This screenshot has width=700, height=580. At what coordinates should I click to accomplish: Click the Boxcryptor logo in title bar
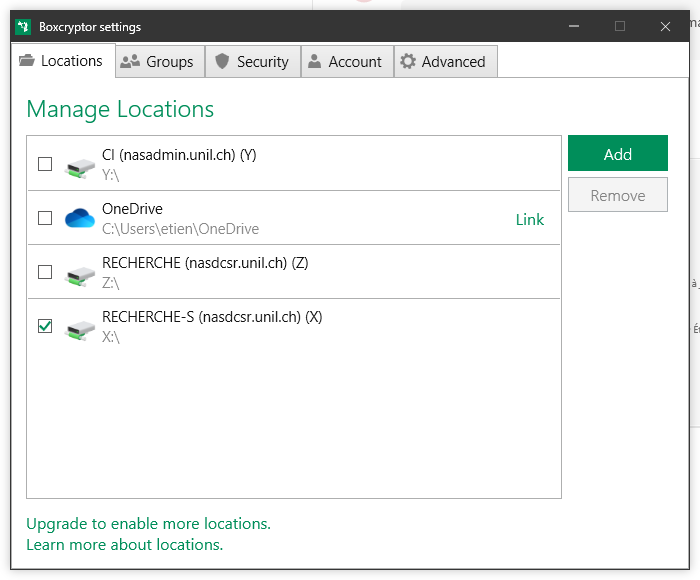[24, 26]
